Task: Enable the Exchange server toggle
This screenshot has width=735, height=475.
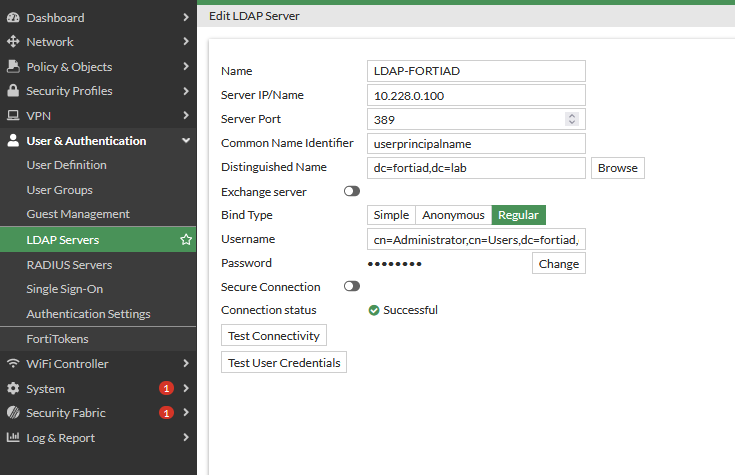Action: [352, 191]
